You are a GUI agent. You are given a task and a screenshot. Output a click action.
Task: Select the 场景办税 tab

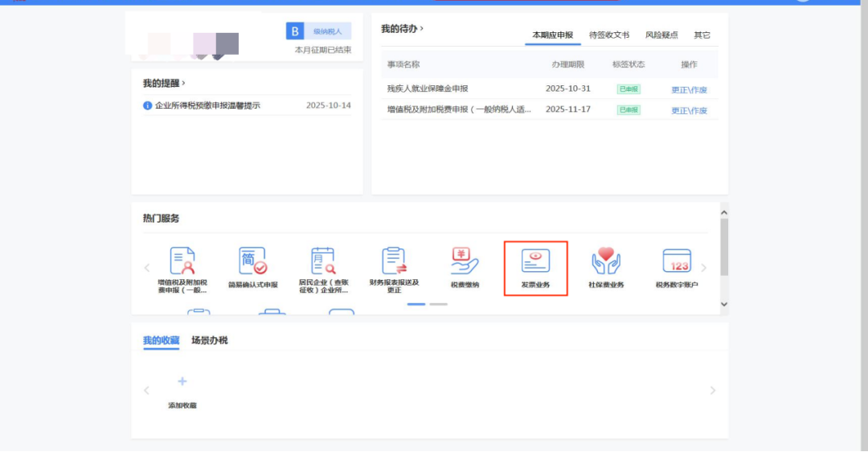(209, 340)
